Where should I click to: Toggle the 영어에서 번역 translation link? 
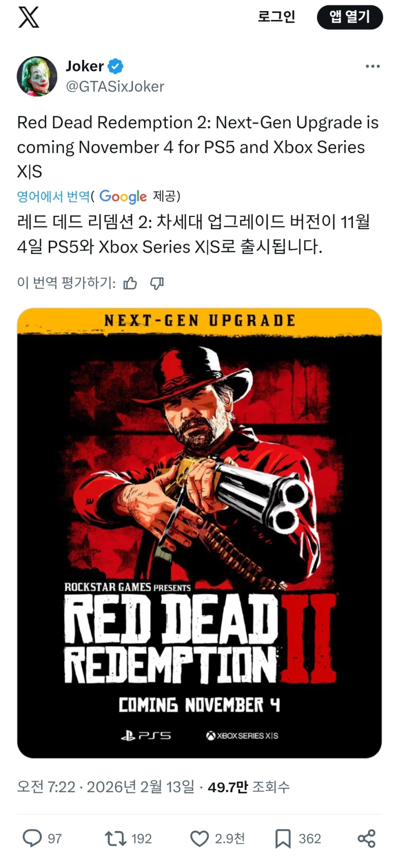pyautogui.click(x=53, y=196)
